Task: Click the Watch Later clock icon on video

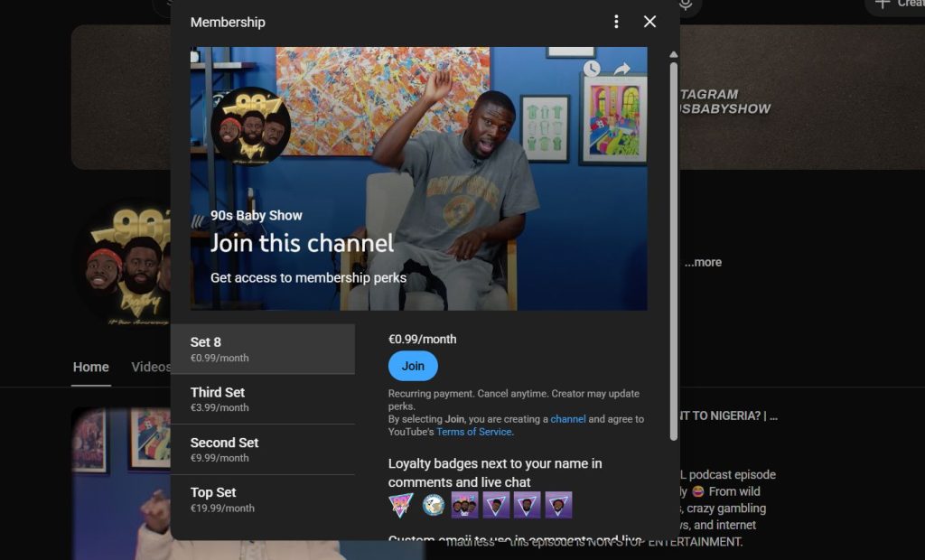Action: [592, 69]
